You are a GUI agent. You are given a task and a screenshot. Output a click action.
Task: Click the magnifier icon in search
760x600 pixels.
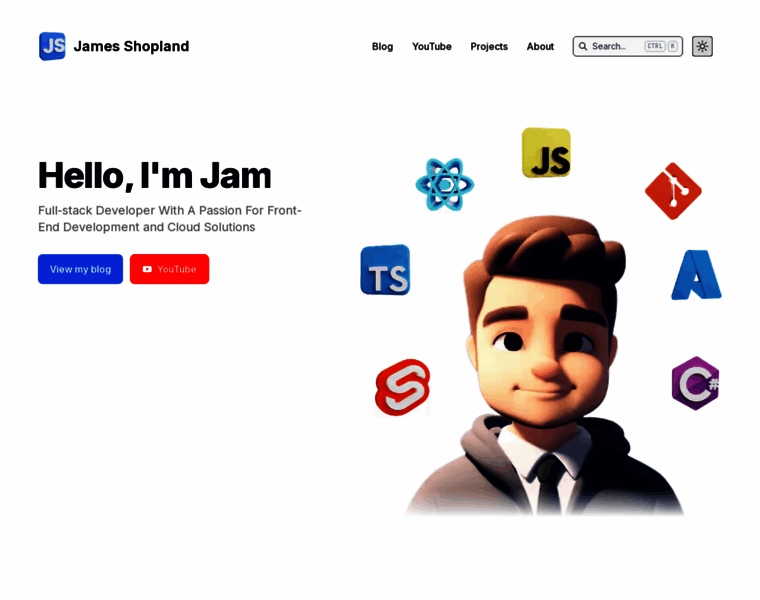583,47
